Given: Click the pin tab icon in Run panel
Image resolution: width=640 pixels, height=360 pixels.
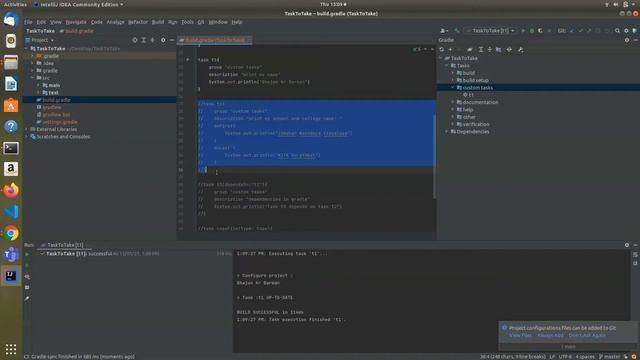Looking at the screenshot, I should pos(27,298).
